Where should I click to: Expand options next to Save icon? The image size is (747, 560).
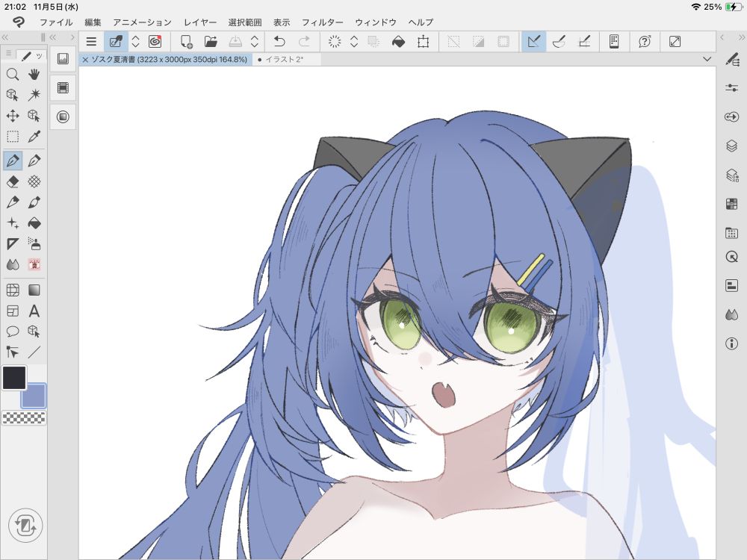(x=255, y=42)
